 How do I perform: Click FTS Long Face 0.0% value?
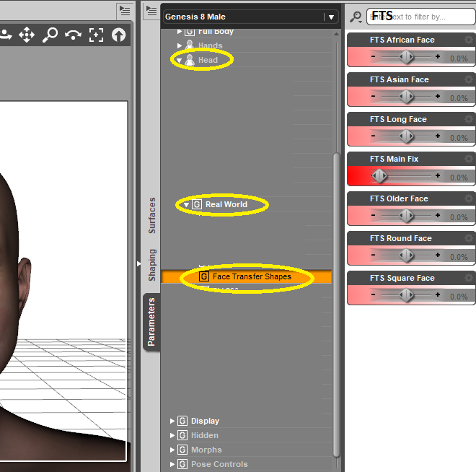click(x=459, y=138)
